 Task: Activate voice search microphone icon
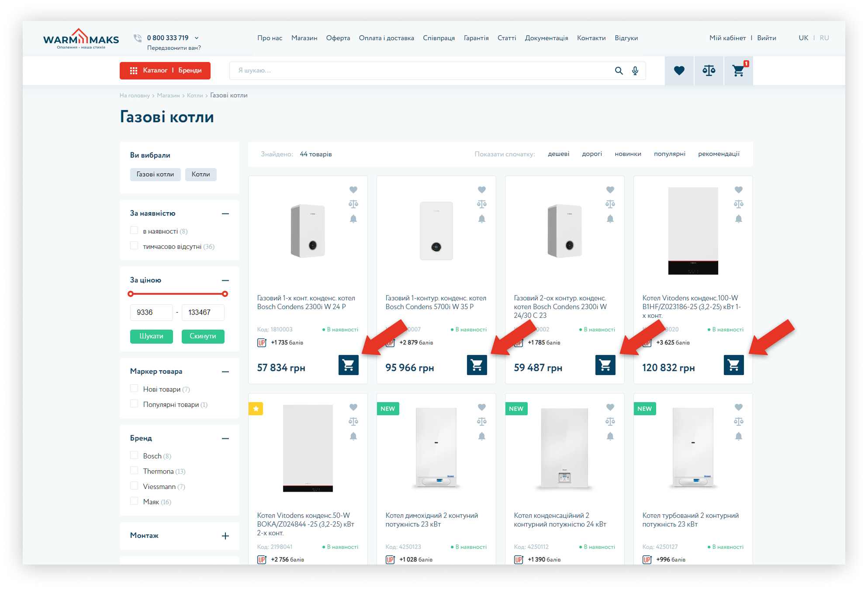click(x=635, y=71)
